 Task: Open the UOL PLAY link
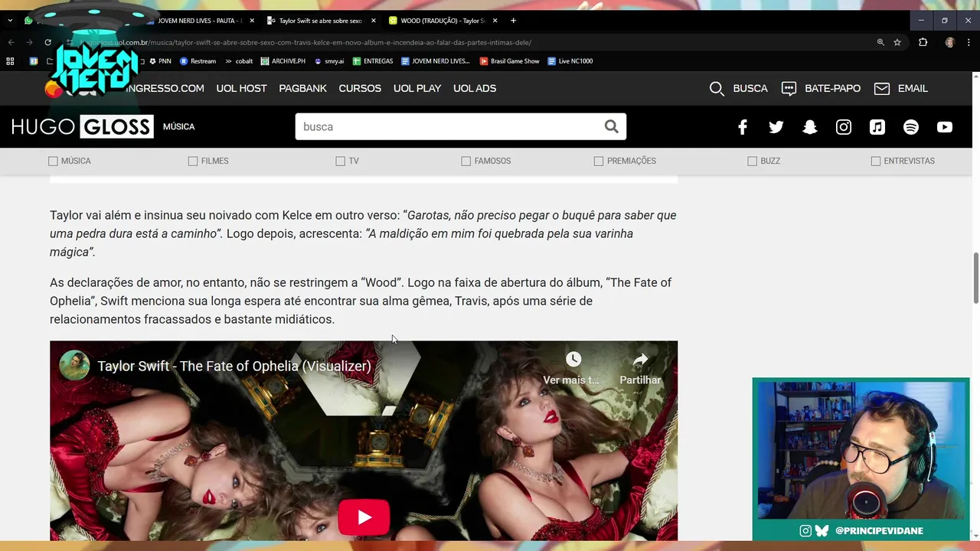click(x=417, y=89)
